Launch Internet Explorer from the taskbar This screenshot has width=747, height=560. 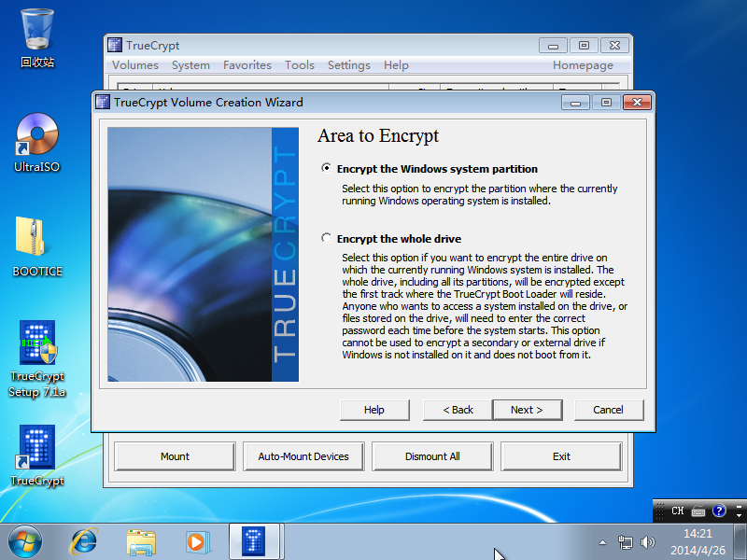click(x=84, y=542)
